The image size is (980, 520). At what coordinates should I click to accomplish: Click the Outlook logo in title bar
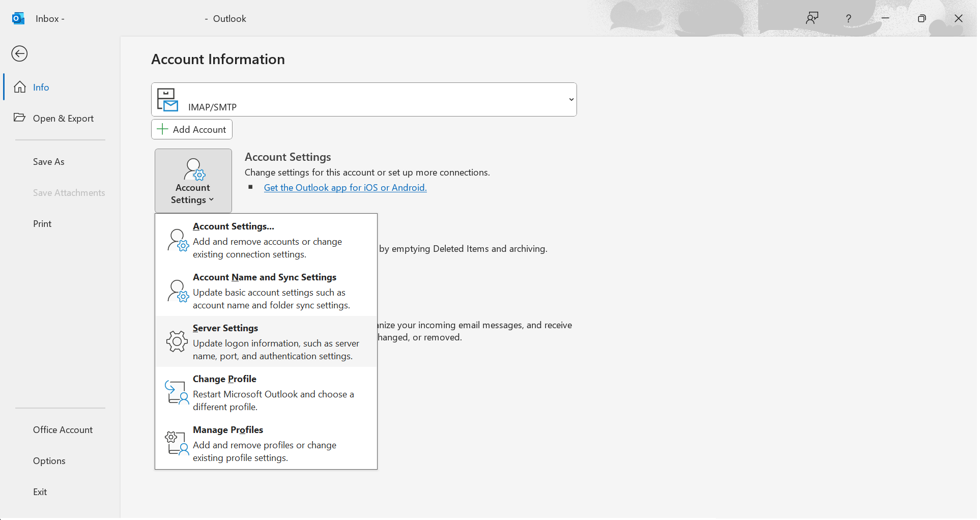tap(18, 18)
